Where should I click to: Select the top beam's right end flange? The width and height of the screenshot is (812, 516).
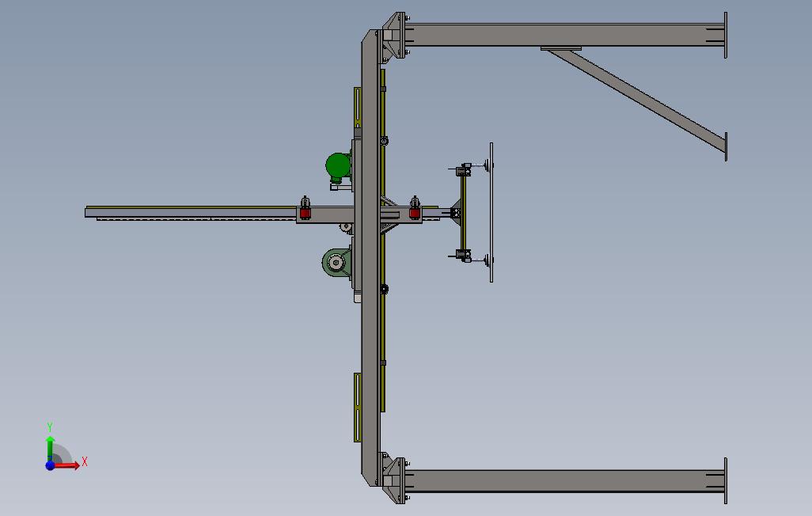pyautogui.click(x=726, y=36)
